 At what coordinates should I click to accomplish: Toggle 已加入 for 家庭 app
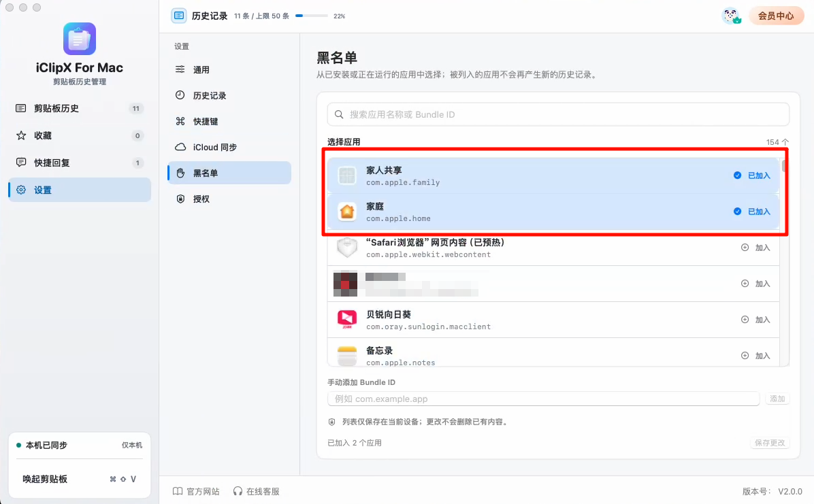[751, 212]
